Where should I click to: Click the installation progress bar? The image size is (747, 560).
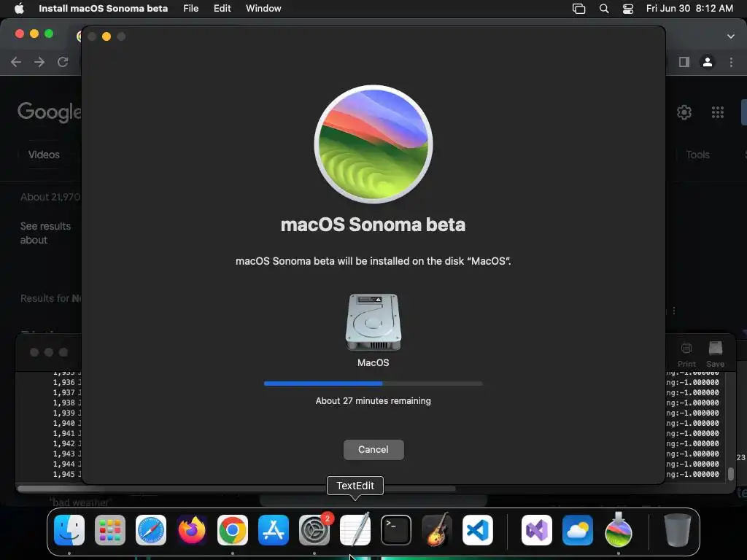pyautogui.click(x=373, y=384)
